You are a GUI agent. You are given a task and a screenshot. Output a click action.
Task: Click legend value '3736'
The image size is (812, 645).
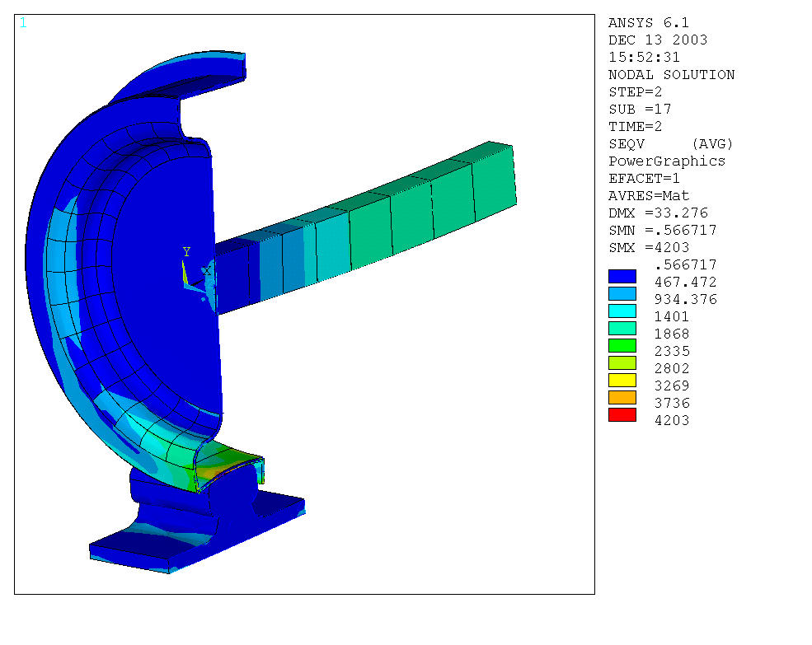(x=671, y=404)
